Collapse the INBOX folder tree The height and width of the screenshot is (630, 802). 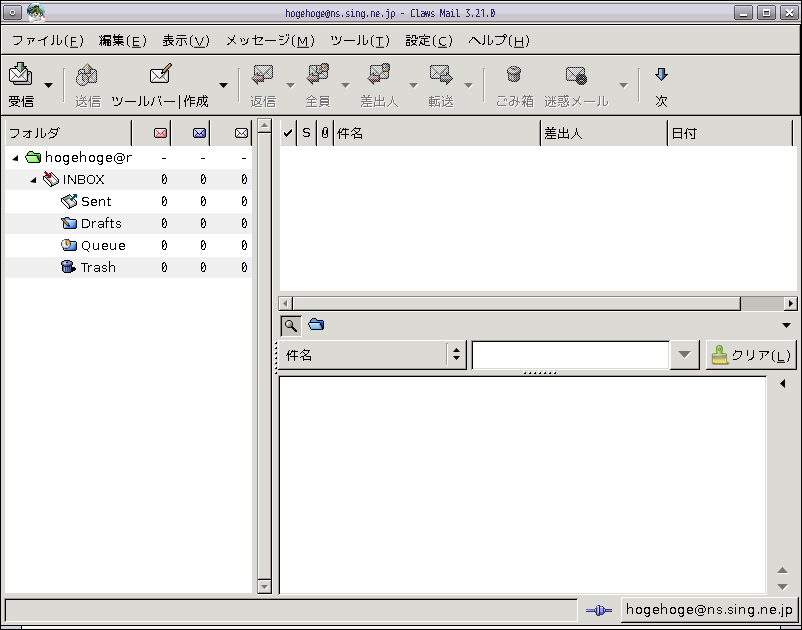pos(34,180)
